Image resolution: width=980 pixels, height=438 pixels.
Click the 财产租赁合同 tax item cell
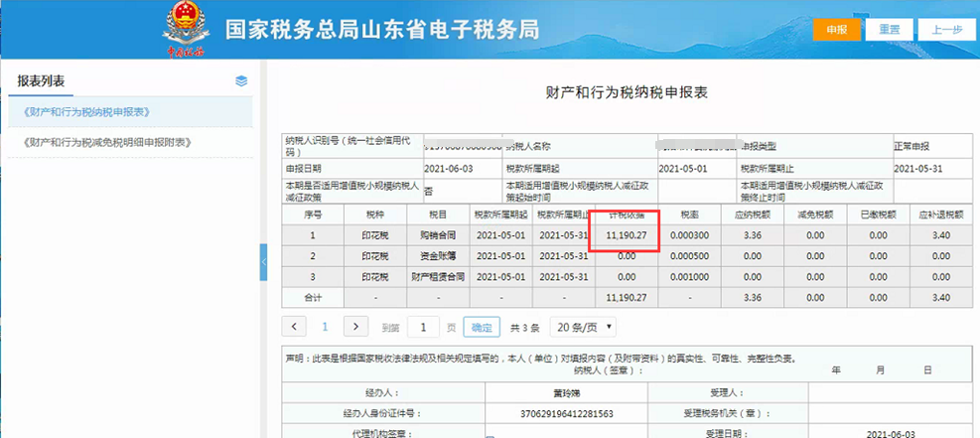tap(438, 277)
